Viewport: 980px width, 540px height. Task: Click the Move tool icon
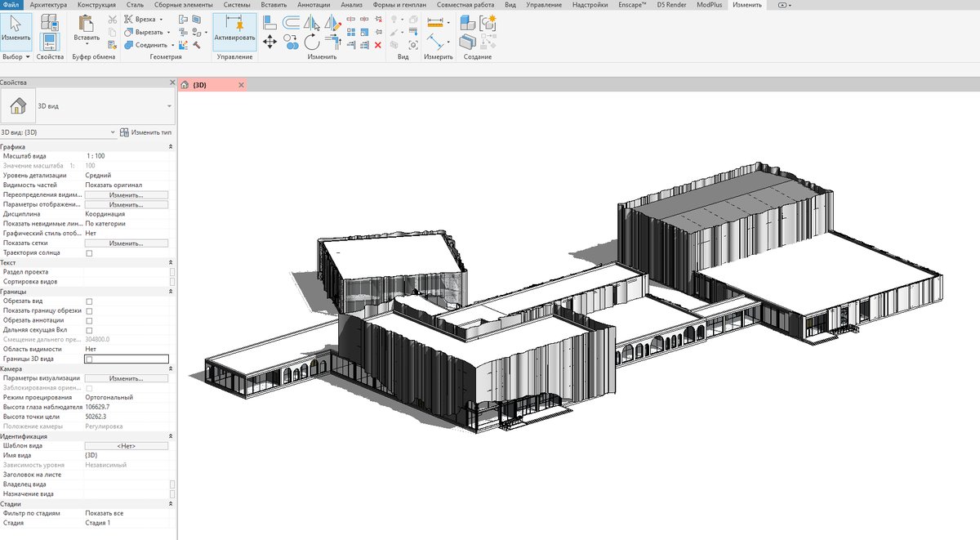[x=269, y=42]
